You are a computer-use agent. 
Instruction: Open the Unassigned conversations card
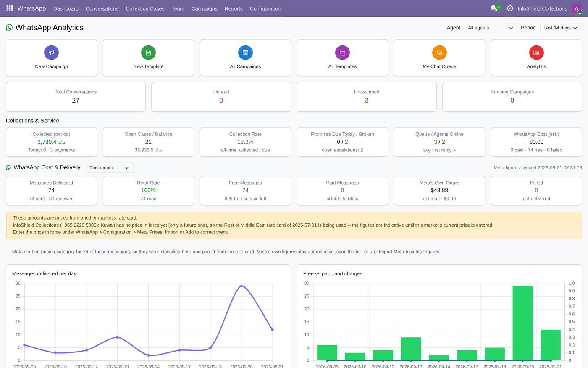367,97
